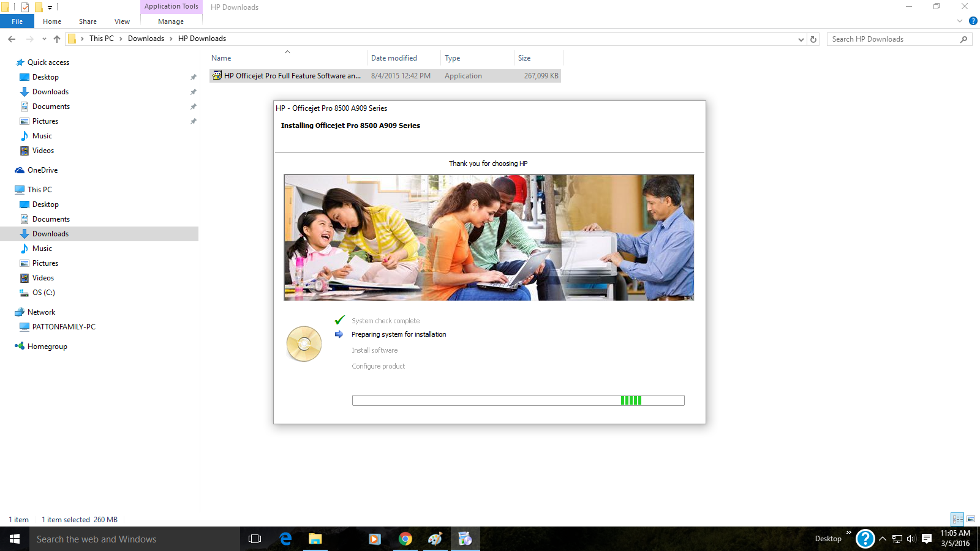Open the File ribbon tab
Screen dimensions: 980x551
click(x=17, y=21)
